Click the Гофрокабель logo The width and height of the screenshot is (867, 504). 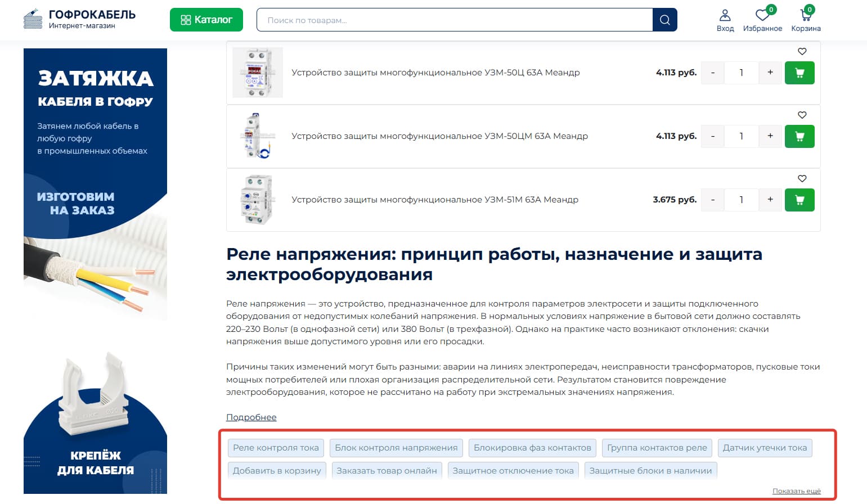pos(79,20)
